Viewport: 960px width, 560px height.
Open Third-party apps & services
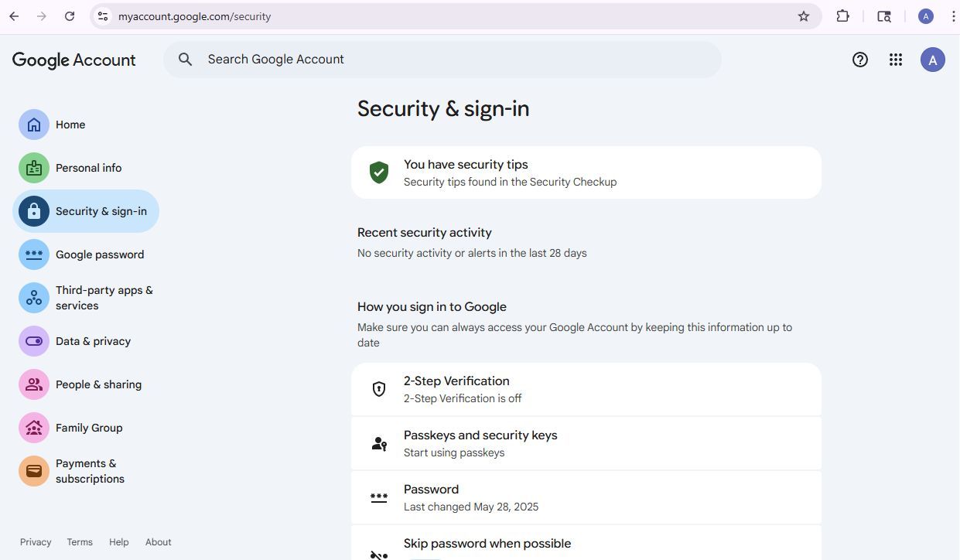(86, 298)
